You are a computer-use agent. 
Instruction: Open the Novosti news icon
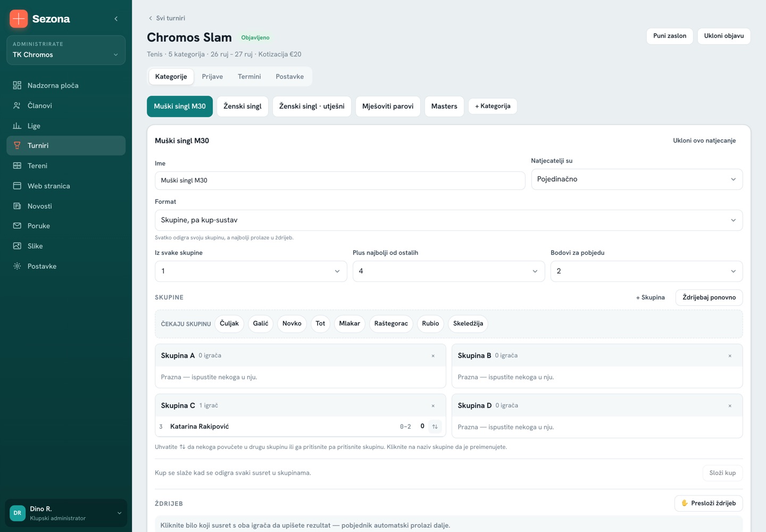17,206
